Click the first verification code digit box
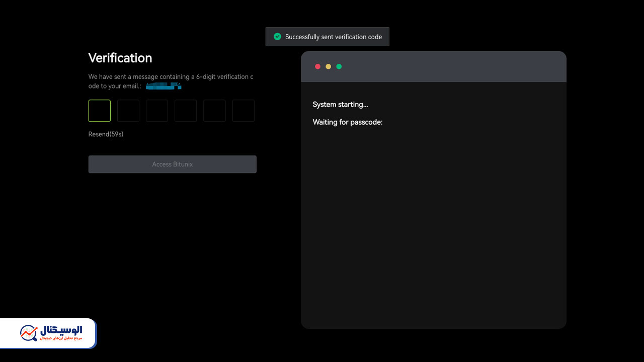 click(x=100, y=111)
